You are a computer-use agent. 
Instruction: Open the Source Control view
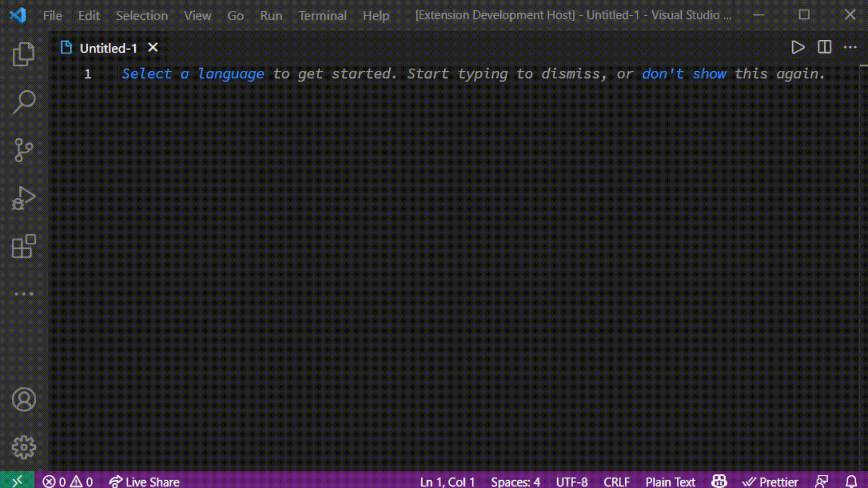24,150
